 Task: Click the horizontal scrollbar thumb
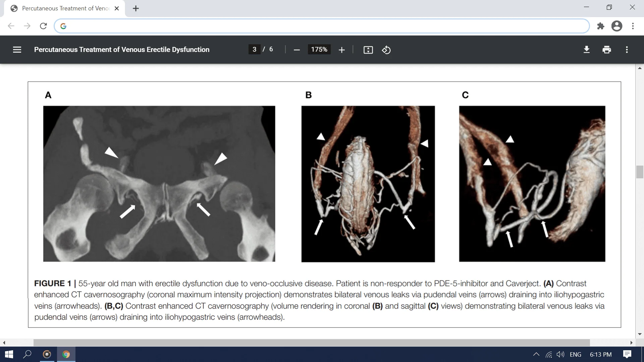[312, 343]
